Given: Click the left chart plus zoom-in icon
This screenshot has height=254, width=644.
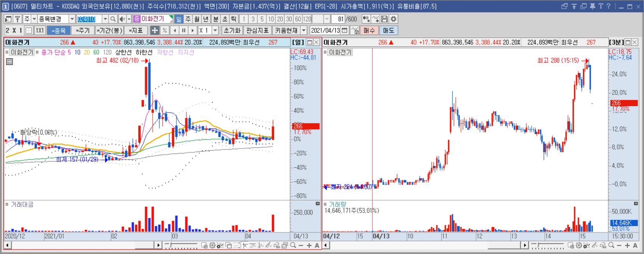Looking at the screenshot, I should coord(309,246).
